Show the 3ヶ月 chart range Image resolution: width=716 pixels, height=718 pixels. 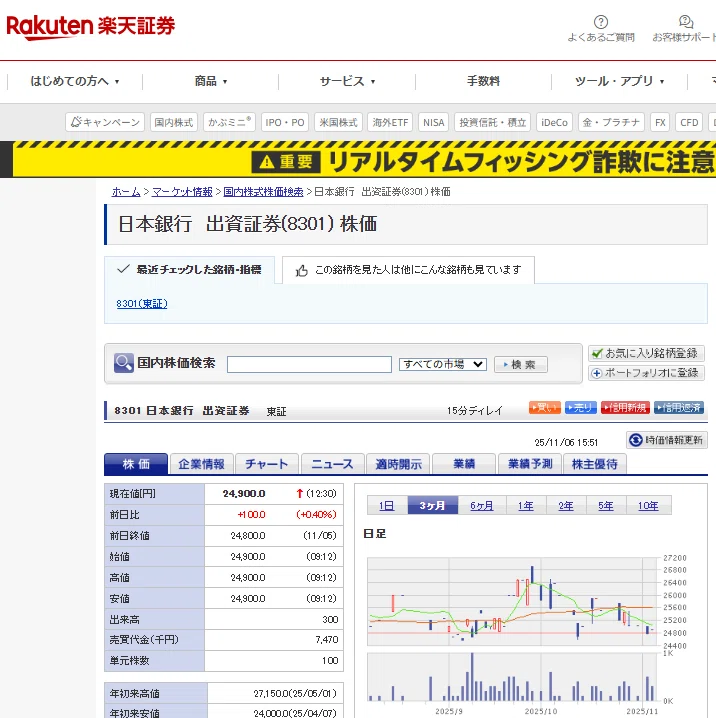tap(433, 506)
